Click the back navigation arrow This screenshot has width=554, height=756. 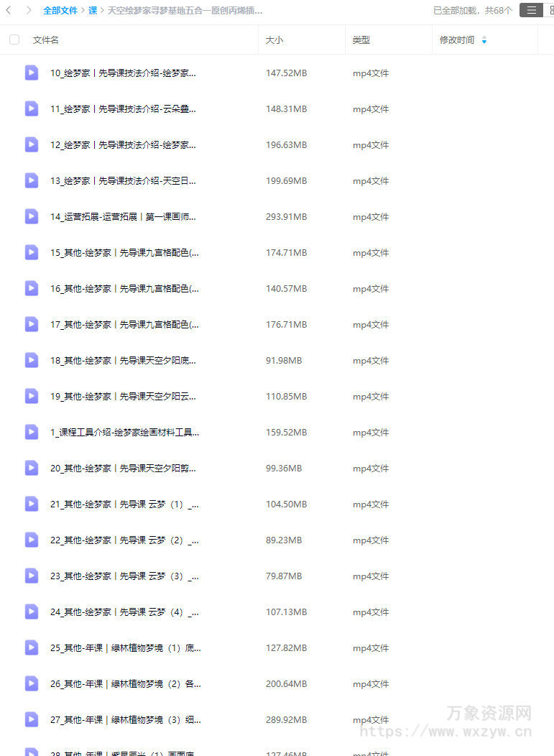[9, 10]
